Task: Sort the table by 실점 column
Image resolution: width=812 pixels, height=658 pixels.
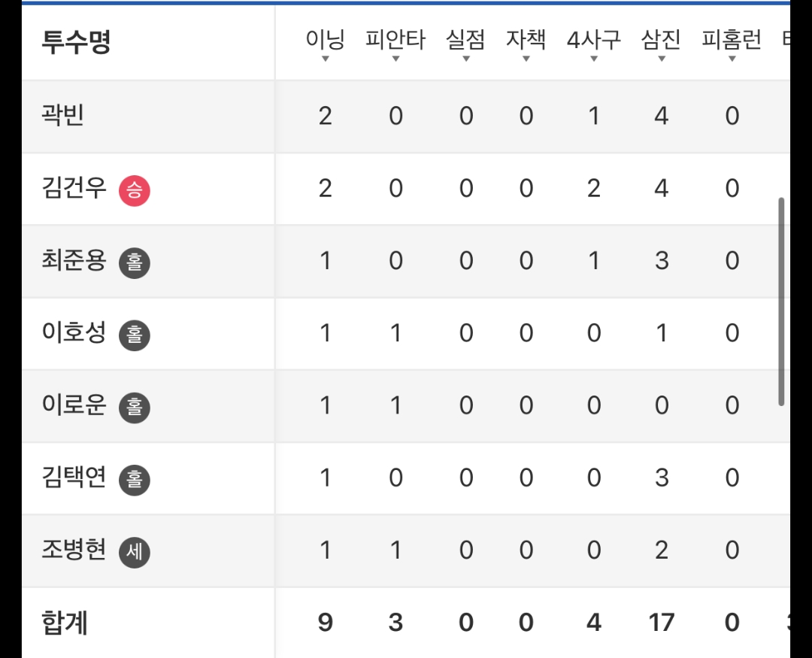Action: point(465,44)
